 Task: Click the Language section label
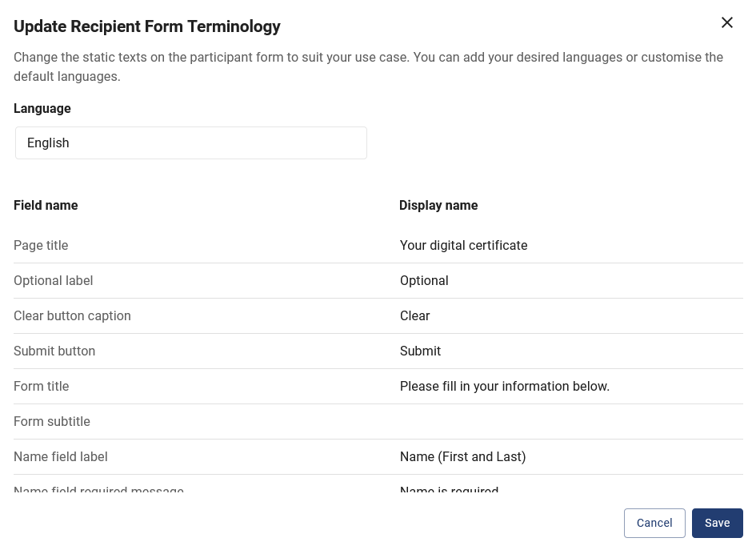pyautogui.click(x=42, y=108)
